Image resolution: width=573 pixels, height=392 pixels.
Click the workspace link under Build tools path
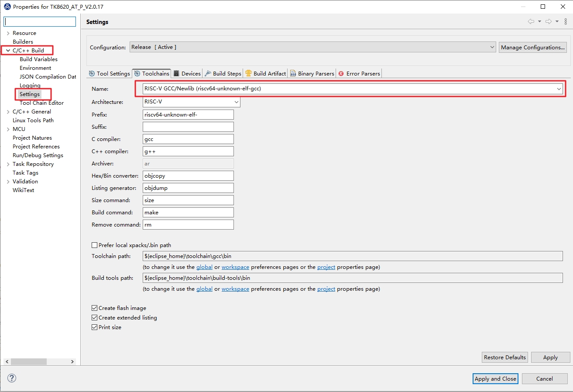(x=235, y=289)
